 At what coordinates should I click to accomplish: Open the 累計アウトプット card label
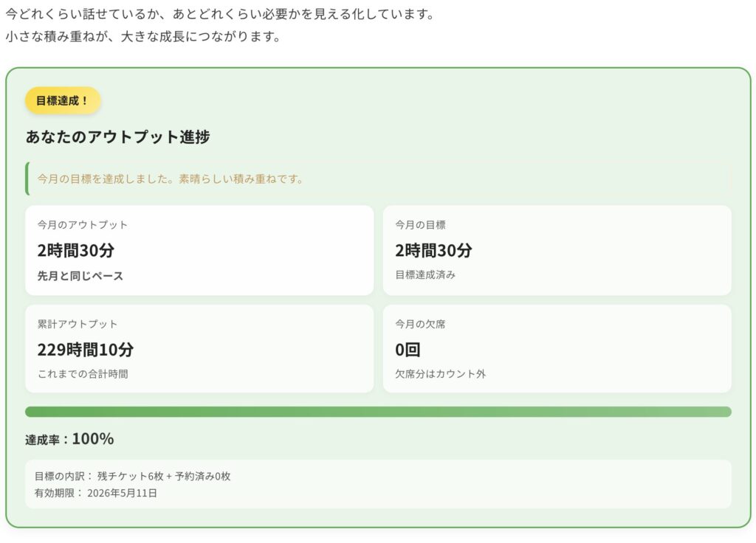(78, 324)
